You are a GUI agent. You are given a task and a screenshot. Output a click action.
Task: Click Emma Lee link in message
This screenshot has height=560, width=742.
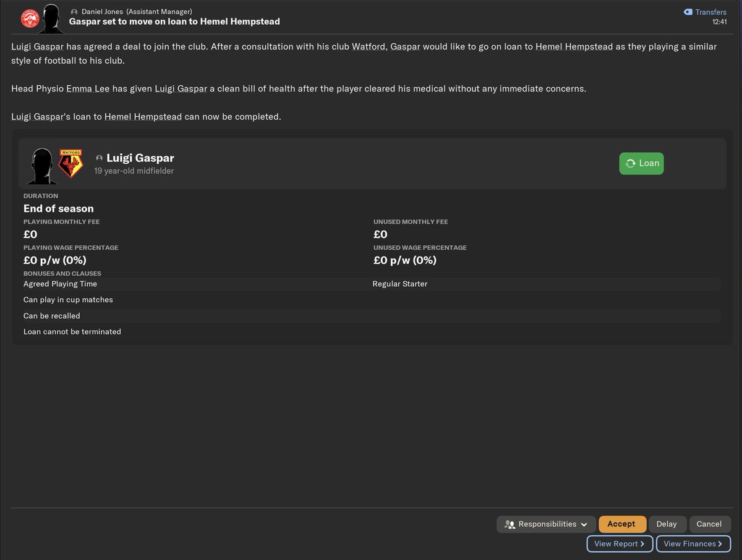(x=88, y=88)
